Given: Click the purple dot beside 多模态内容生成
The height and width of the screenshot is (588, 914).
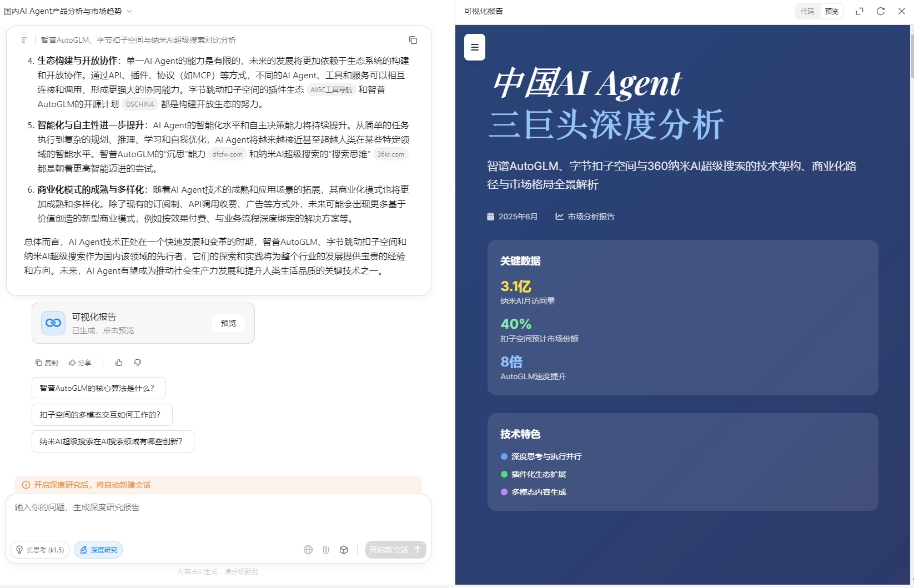Looking at the screenshot, I should [x=504, y=492].
